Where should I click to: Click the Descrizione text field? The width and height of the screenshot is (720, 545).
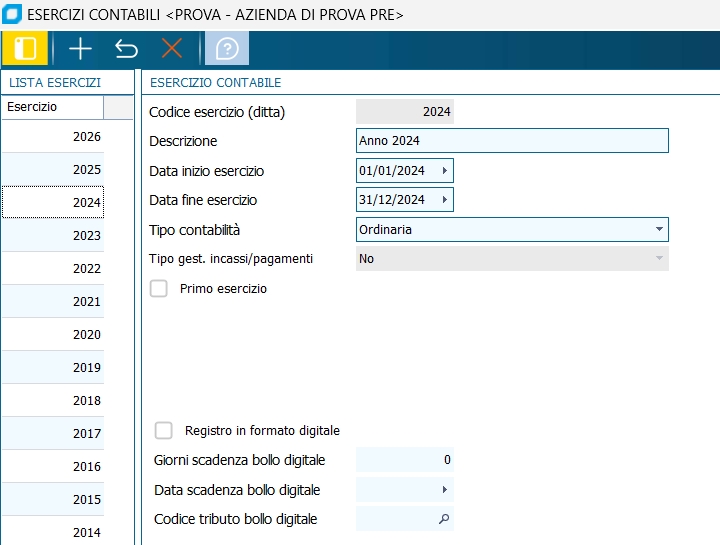click(511, 141)
